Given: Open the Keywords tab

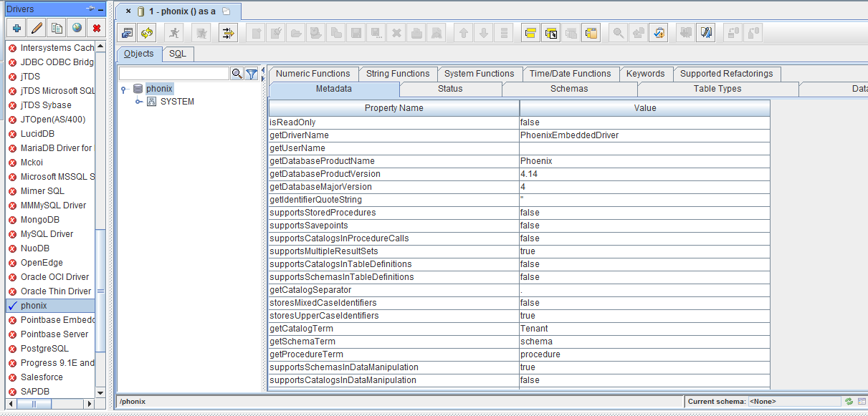Looking at the screenshot, I should (x=645, y=74).
